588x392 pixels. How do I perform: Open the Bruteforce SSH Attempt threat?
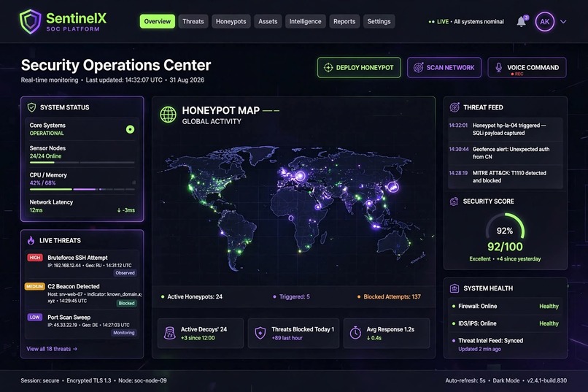82,265
